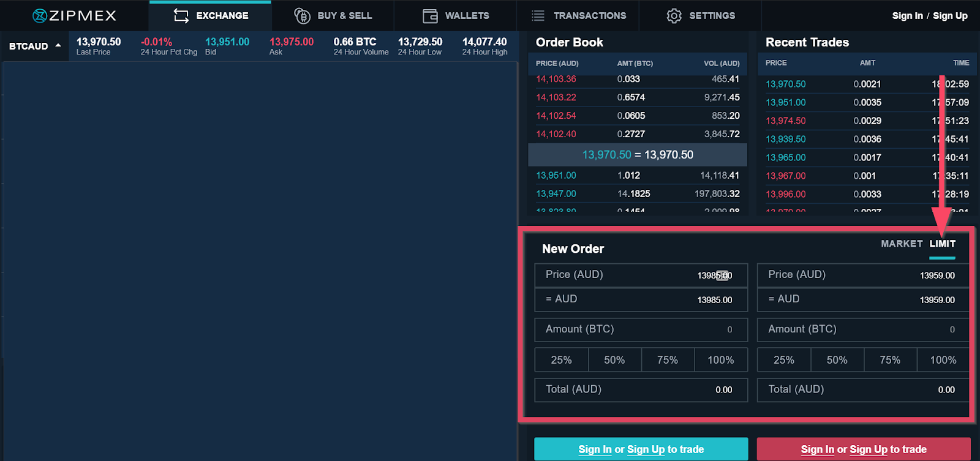Click the Transactions list icon
Screen dimensions: 980x461
coord(538,16)
